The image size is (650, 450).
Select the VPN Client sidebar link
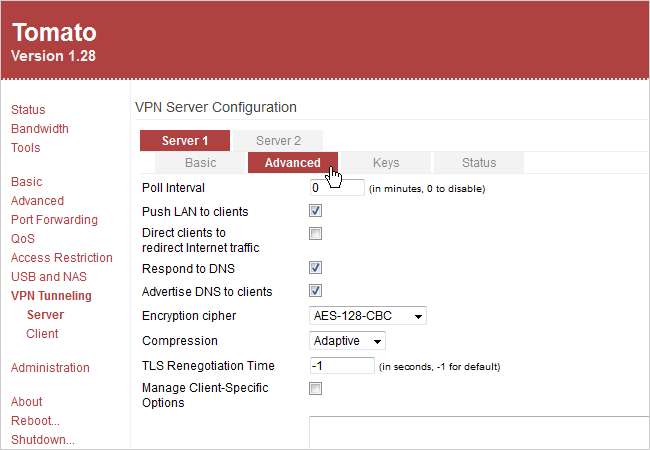[42, 334]
